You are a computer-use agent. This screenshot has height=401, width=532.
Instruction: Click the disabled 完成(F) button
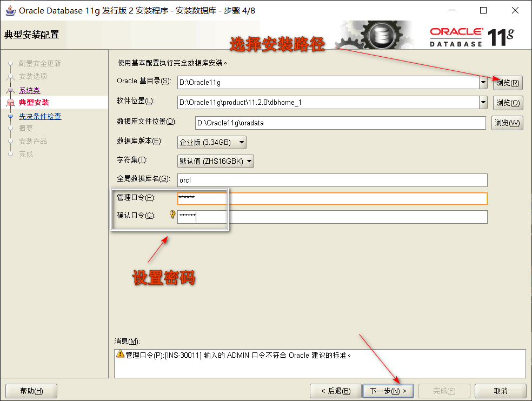coord(444,391)
